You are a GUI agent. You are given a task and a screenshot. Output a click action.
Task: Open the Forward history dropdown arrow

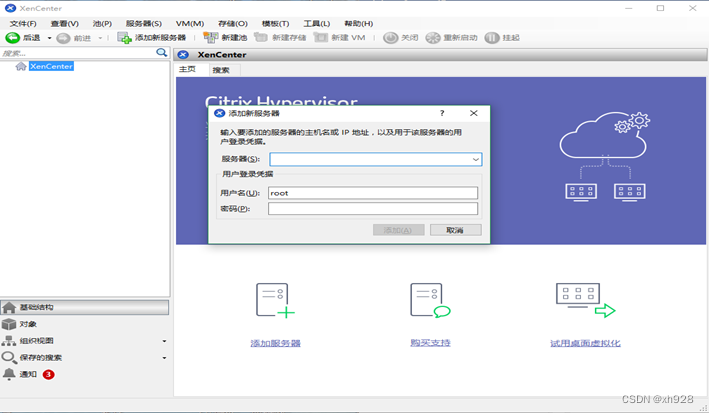pos(100,38)
